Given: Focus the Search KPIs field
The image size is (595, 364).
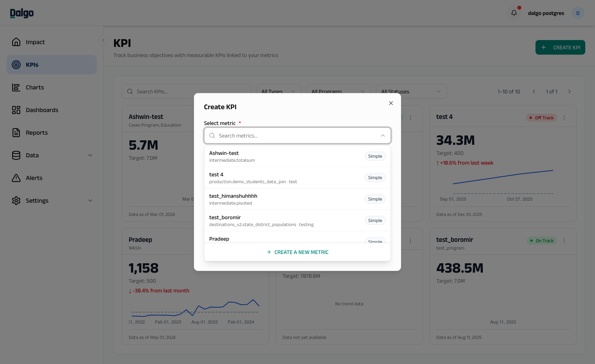Looking at the screenshot, I should point(187,91).
